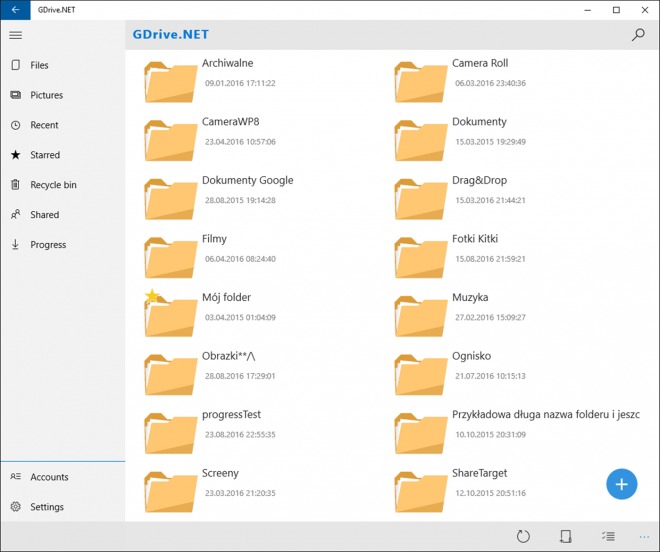Click the 'Screeny' name text
The height and width of the screenshot is (552, 660).
point(220,473)
